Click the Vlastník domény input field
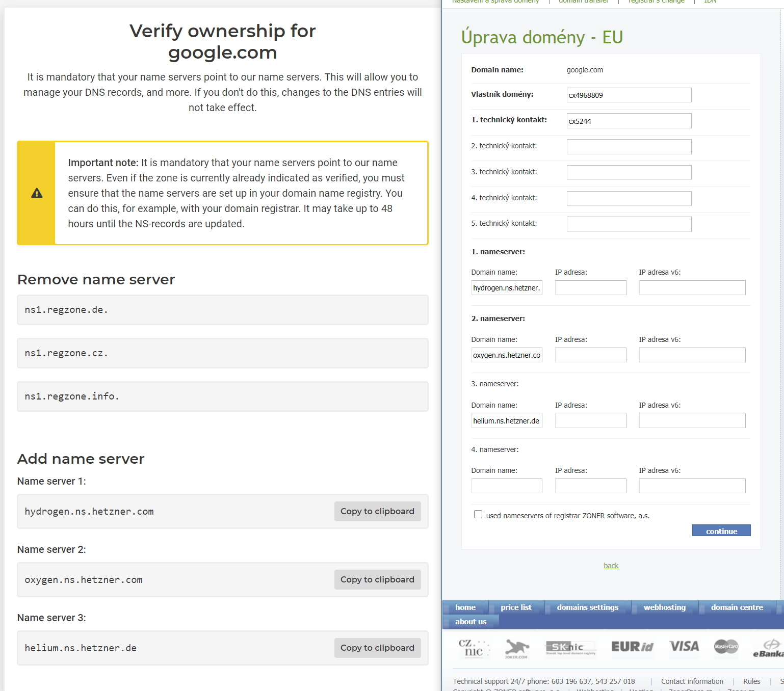Viewport: 784px width, 691px height. point(629,95)
